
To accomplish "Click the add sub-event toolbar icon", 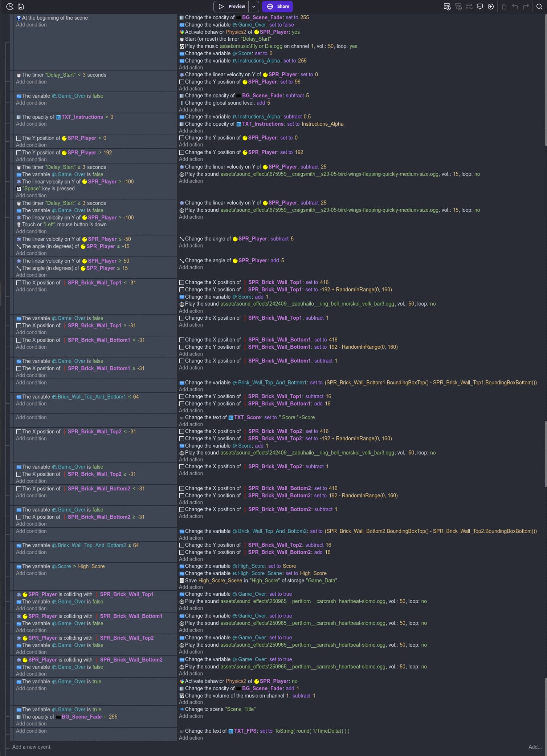I will point(458,7).
